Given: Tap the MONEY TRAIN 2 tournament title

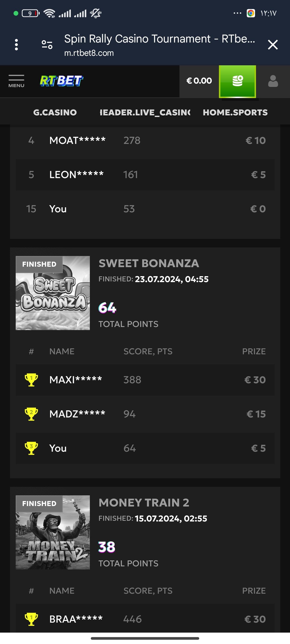Looking at the screenshot, I should (x=144, y=503).
